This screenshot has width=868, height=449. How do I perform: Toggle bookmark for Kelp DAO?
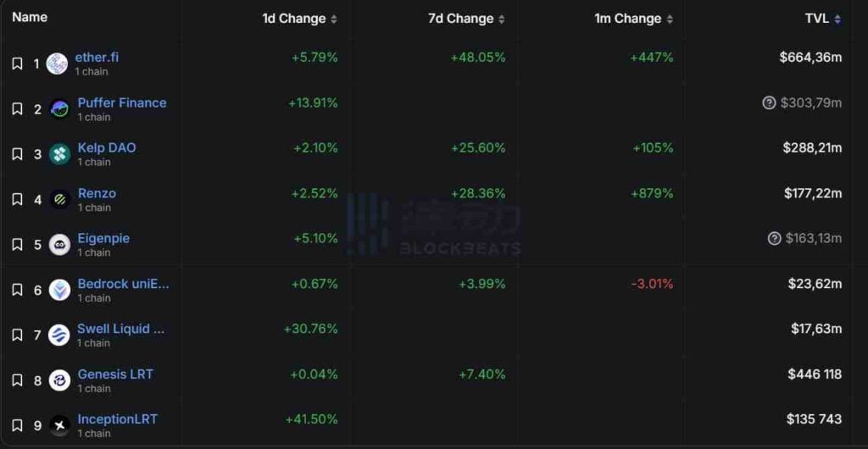pyautogui.click(x=17, y=154)
